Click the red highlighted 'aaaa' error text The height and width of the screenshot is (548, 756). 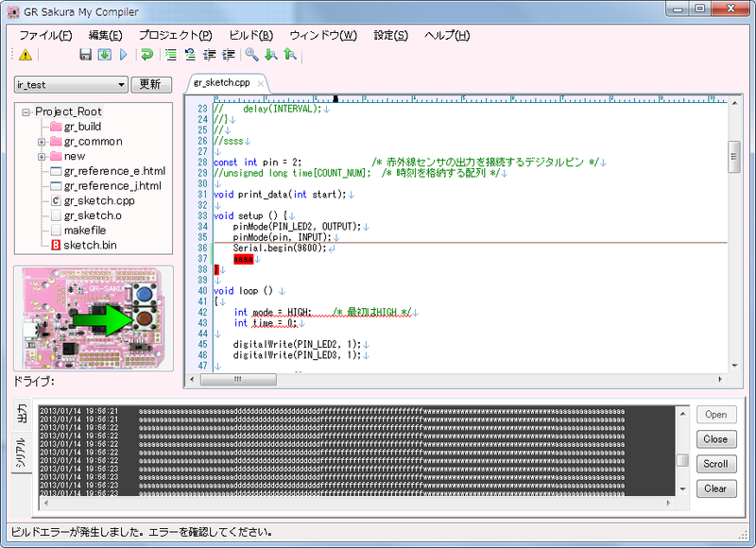pos(243,259)
